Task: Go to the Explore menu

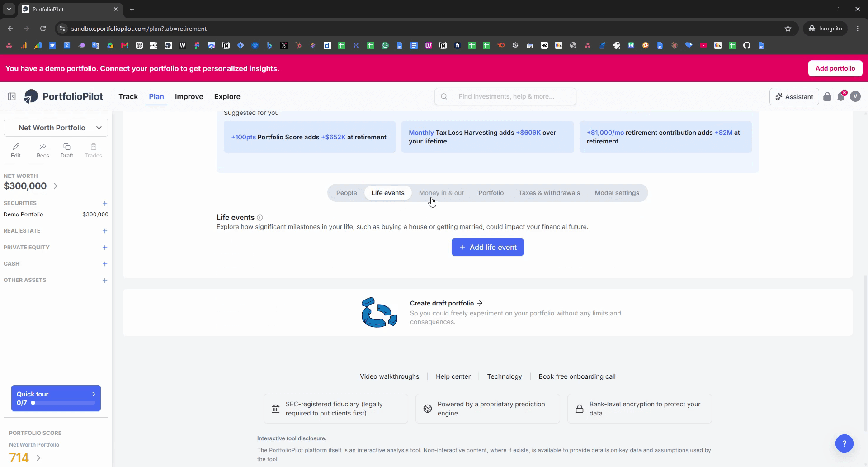Action: 227,96
